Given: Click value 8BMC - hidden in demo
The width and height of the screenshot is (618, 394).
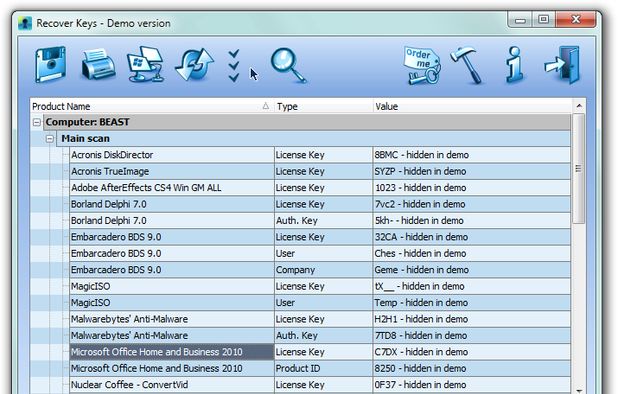Looking at the screenshot, I should point(421,155).
